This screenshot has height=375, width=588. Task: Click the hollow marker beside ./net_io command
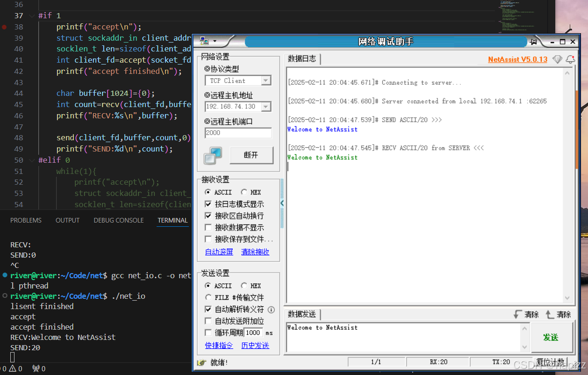[x=4, y=296]
